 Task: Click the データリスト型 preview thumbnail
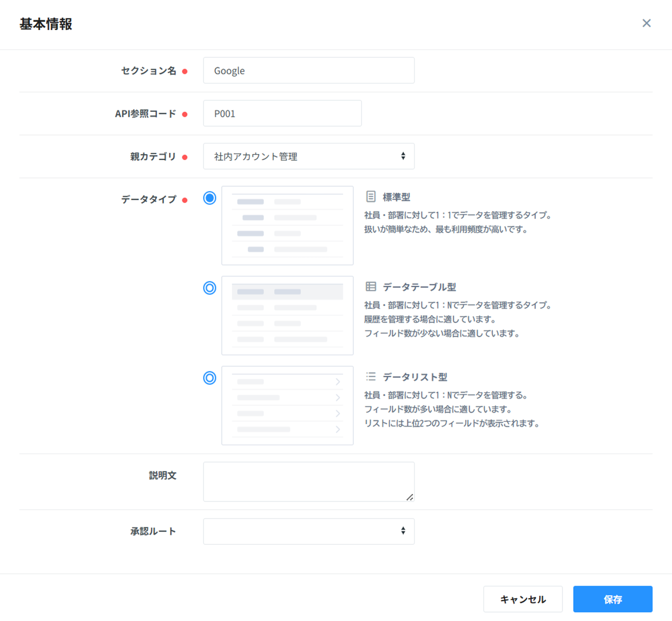[287, 406]
